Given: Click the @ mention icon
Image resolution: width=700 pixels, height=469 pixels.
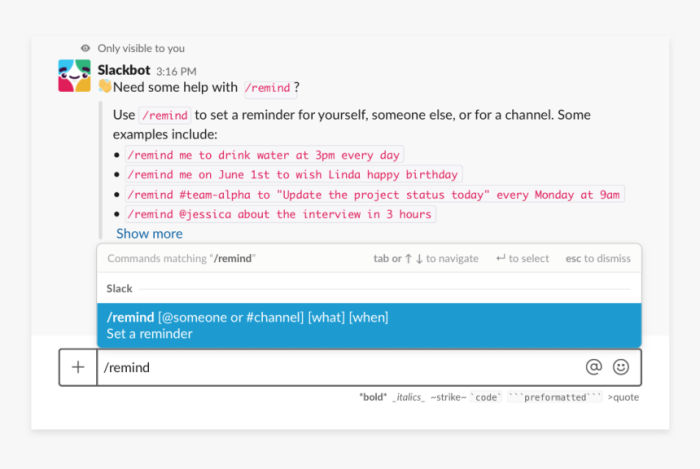Looking at the screenshot, I should tap(594, 367).
